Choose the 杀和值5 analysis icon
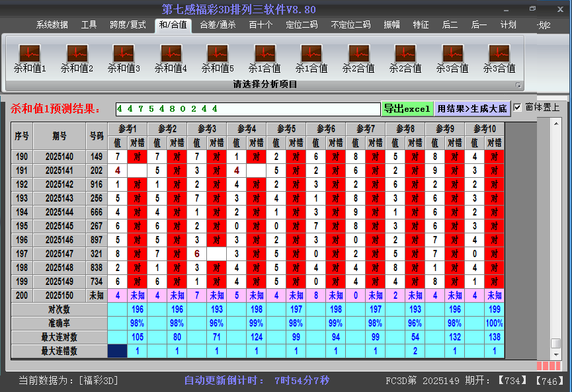The image size is (572, 392). tap(218, 58)
